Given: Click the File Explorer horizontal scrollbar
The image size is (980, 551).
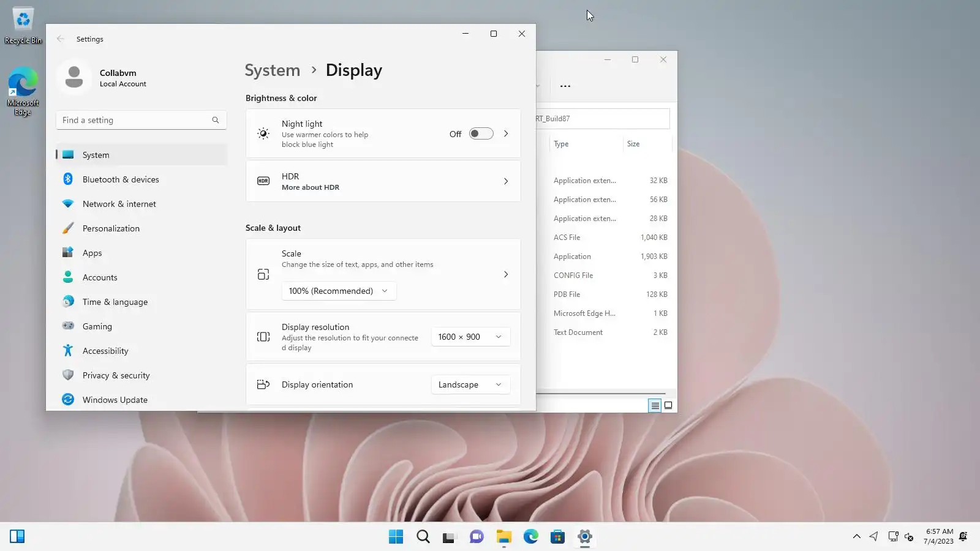Looking at the screenshot, I should pos(601,394).
